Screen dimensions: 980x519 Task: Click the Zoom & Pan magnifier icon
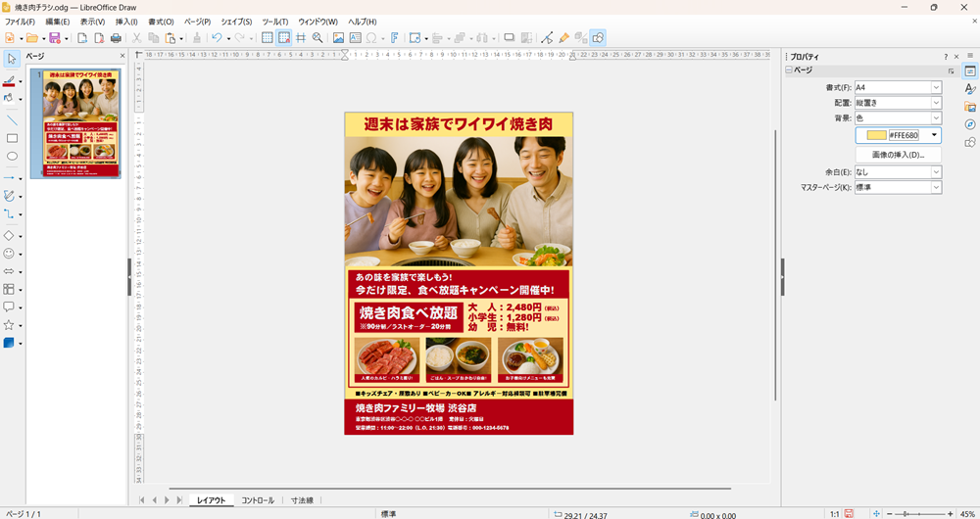click(x=318, y=38)
